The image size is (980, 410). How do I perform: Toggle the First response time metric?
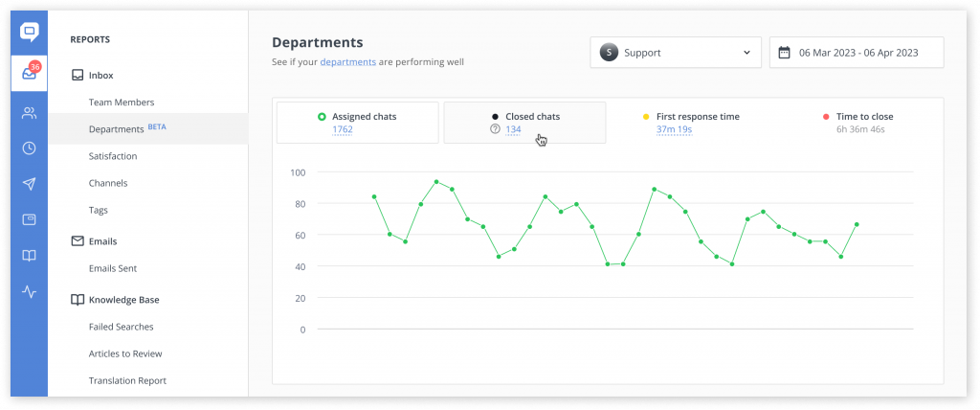(691, 123)
